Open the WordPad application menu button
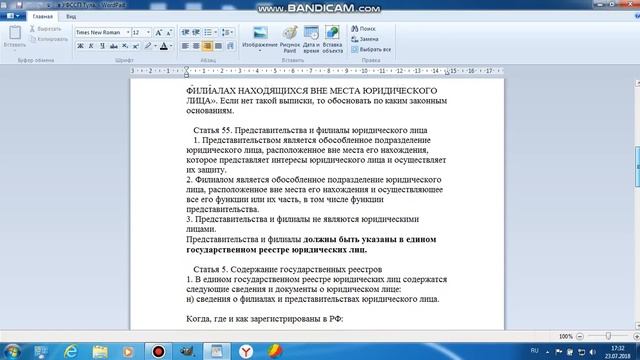Image resolution: width=640 pixels, height=360 pixels. (13, 16)
